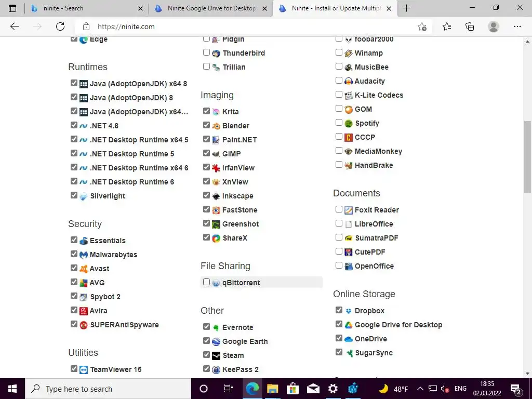
Task: Click the 'KeePass 2' label
Action: (x=240, y=369)
